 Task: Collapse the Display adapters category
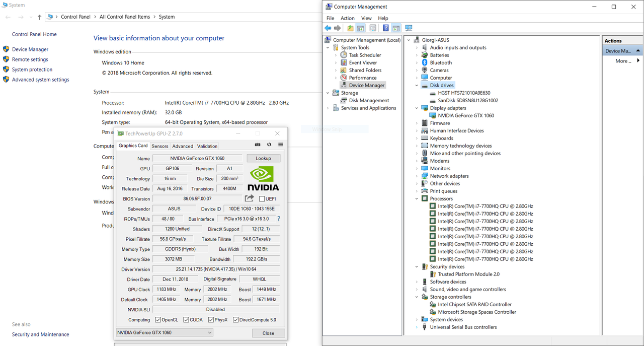(x=417, y=108)
